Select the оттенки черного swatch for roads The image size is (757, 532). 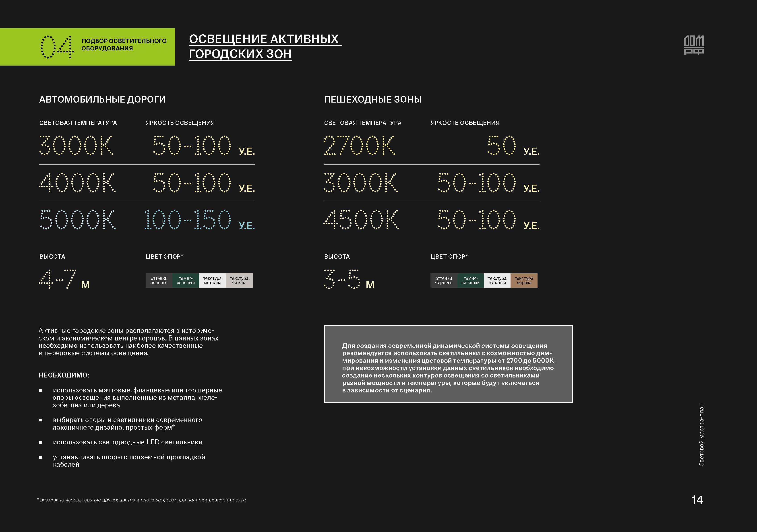pyautogui.click(x=159, y=280)
